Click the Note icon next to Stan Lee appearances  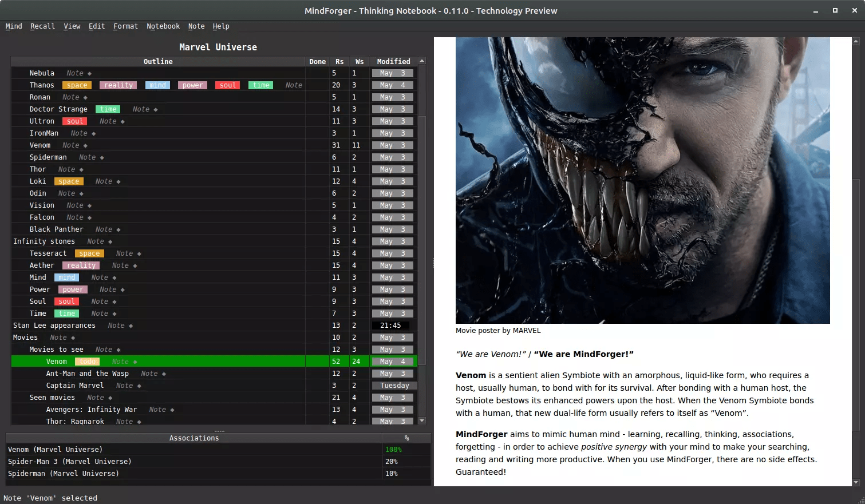[x=116, y=325]
